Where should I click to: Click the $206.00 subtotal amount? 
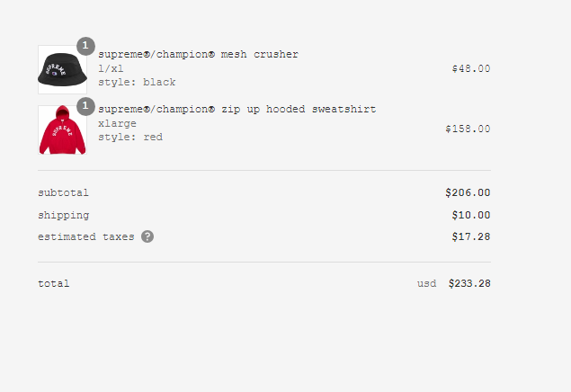[468, 192]
